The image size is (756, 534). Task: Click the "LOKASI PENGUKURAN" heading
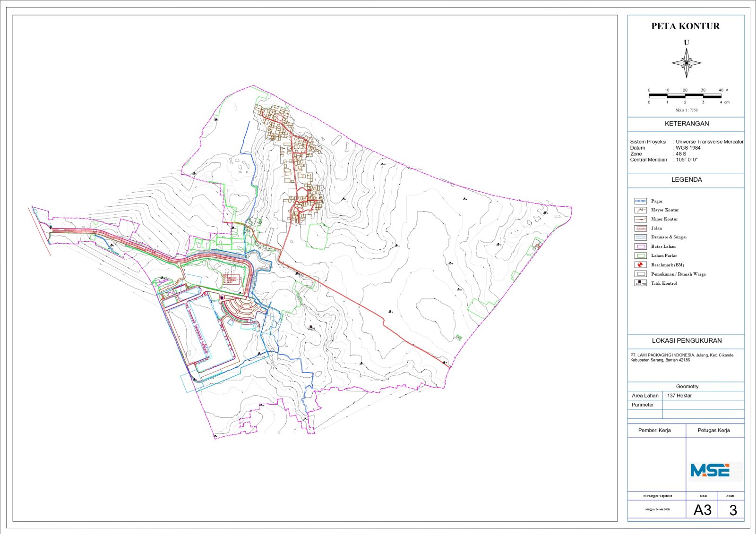point(687,340)
